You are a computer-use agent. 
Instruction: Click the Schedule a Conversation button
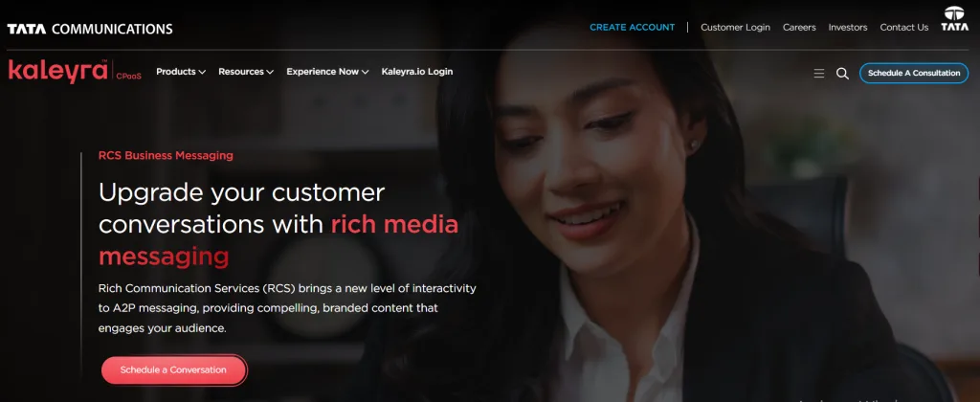pos(174,370)
